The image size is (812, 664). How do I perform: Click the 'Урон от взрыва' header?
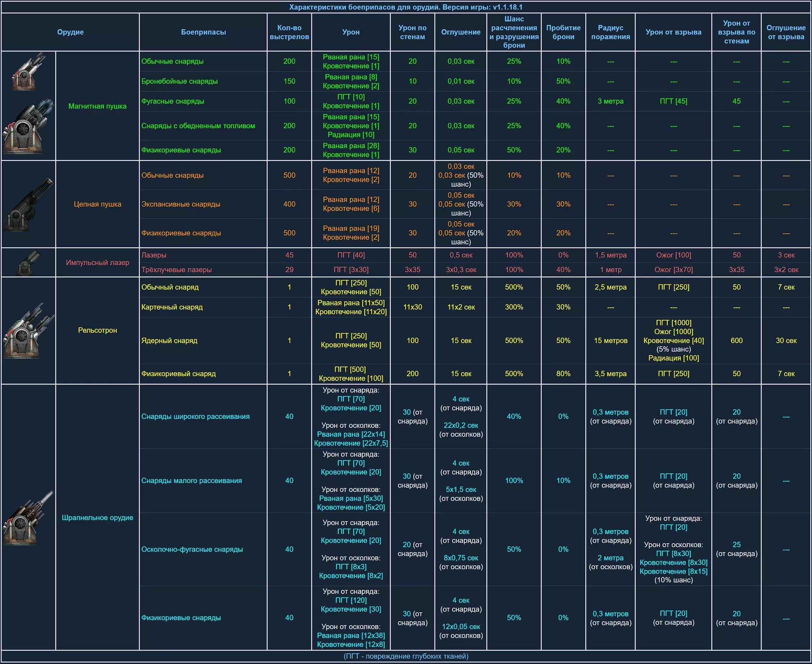[x=673, y=32]
